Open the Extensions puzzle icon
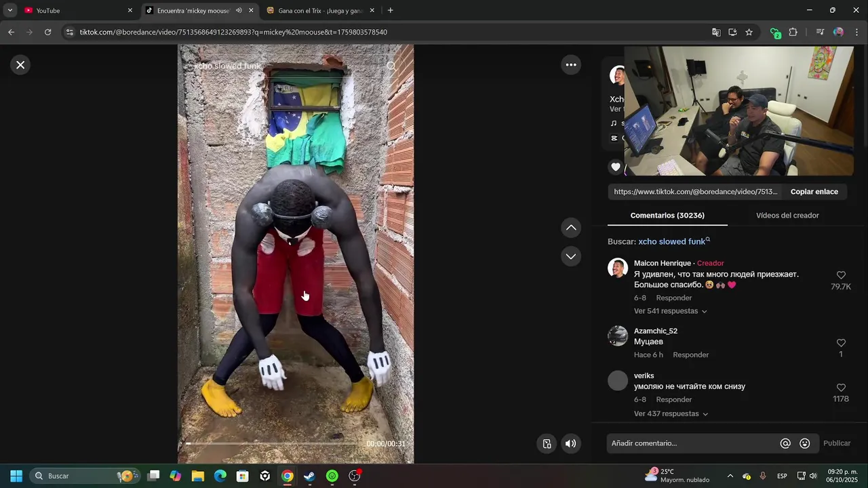This screenshot has height=488, width=868. (x=793, y=32)
